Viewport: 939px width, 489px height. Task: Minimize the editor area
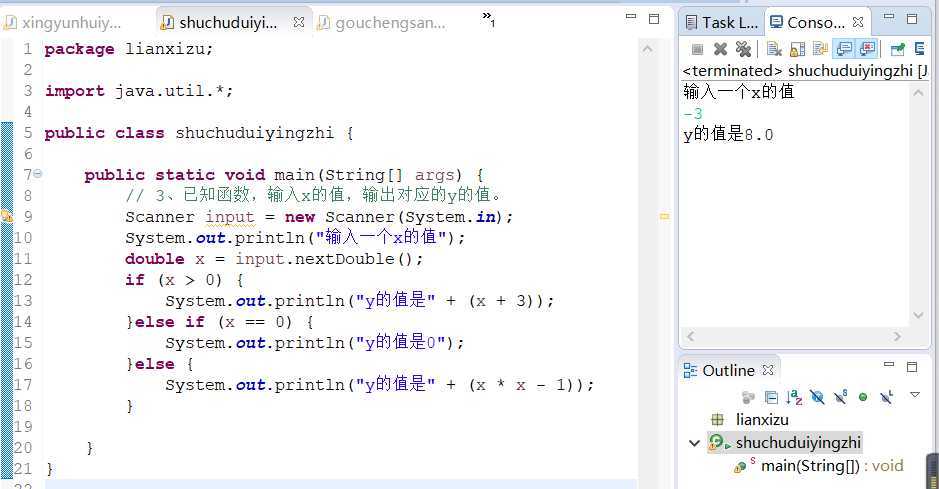(x=631, y=17)
